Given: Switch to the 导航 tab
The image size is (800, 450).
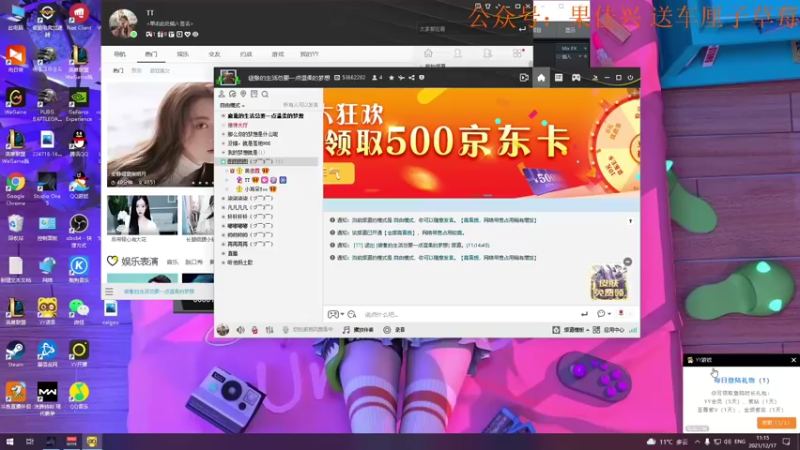Looking at the screenshot, I should tap(119, 54).
